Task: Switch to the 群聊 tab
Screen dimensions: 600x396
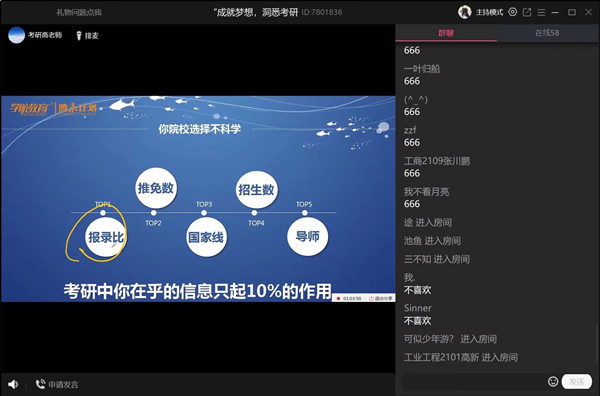Action: (x=446, y=33)
